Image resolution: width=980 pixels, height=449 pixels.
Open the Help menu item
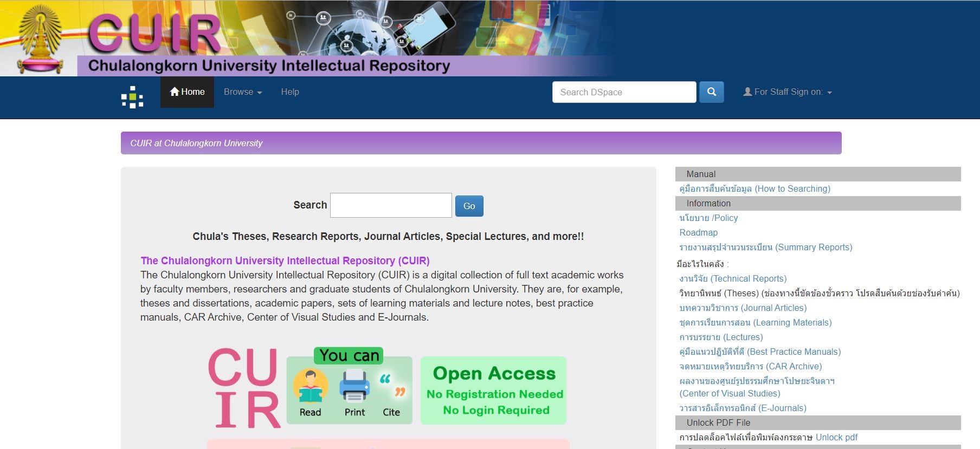click(290, 92)
